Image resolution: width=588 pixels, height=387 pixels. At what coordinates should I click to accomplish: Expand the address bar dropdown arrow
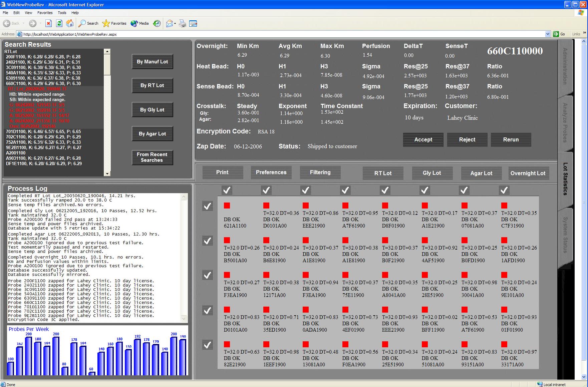(x=548, y=34)
